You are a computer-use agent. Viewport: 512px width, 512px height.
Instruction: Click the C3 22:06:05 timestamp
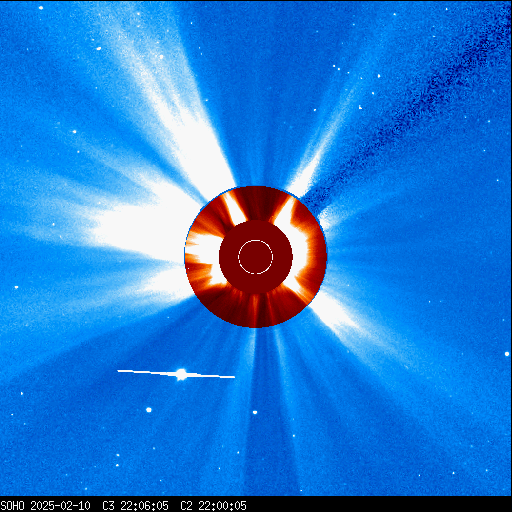[135, 505]
